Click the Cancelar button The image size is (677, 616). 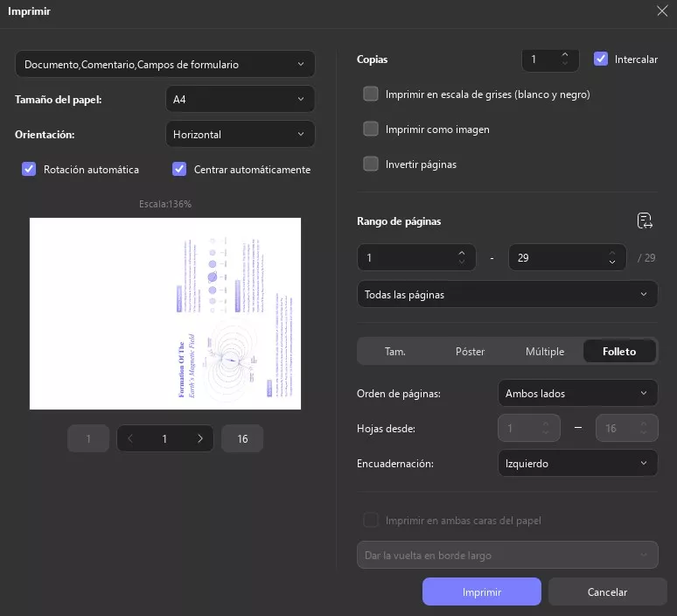point(607,591)
